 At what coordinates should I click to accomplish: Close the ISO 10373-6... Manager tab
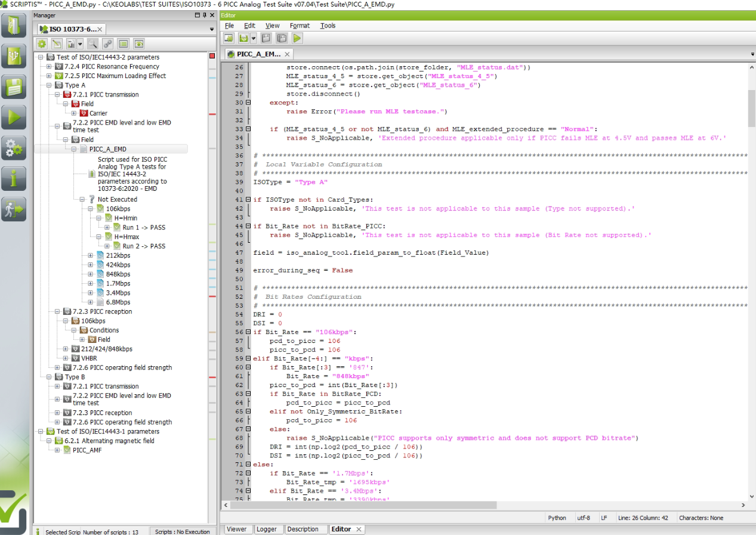coord(100,29)
